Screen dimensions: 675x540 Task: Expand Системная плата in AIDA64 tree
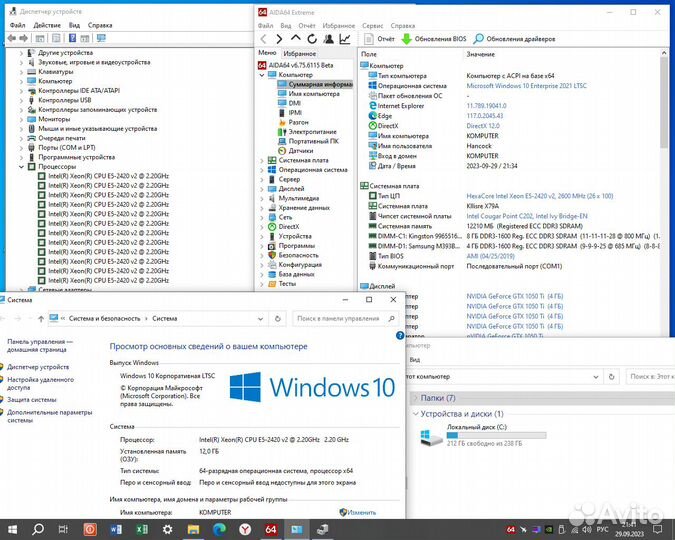point(262,160)
